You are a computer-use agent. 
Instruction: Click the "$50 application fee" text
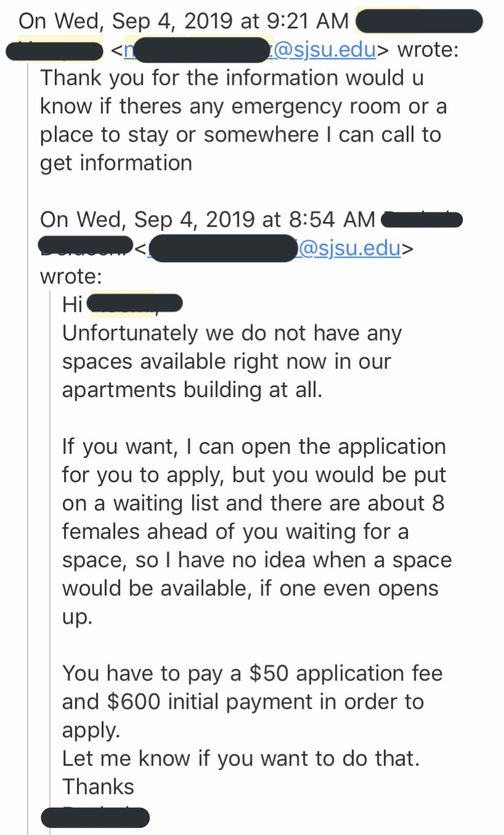[x=345, y=673]
